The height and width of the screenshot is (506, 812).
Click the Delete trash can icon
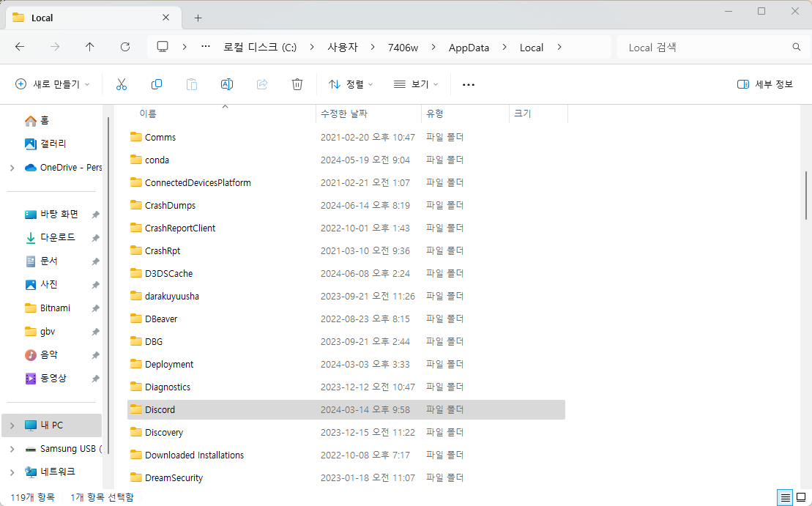(297, 84)
